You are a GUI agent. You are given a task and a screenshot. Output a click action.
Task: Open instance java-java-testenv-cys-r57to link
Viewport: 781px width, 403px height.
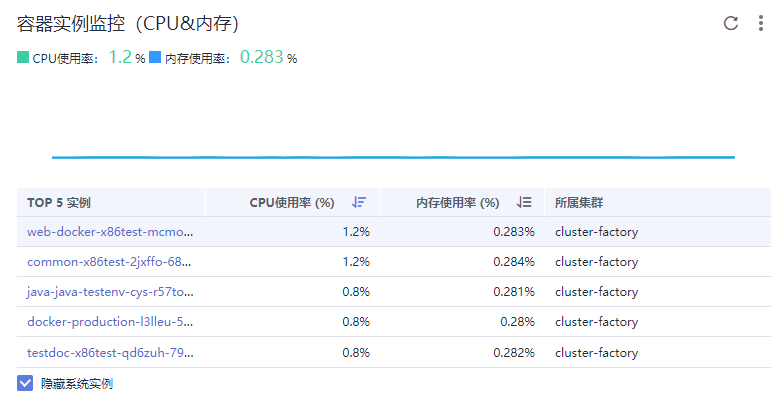tap(110, 292)
